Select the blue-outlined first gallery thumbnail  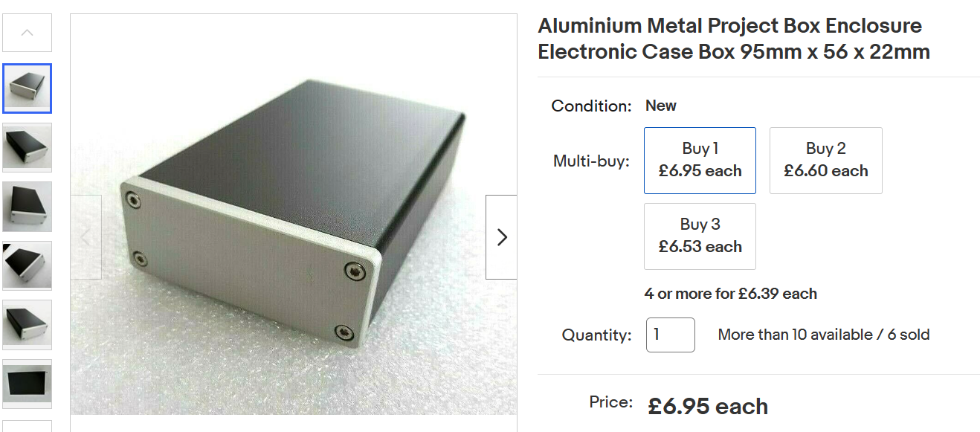click(28, 88)
